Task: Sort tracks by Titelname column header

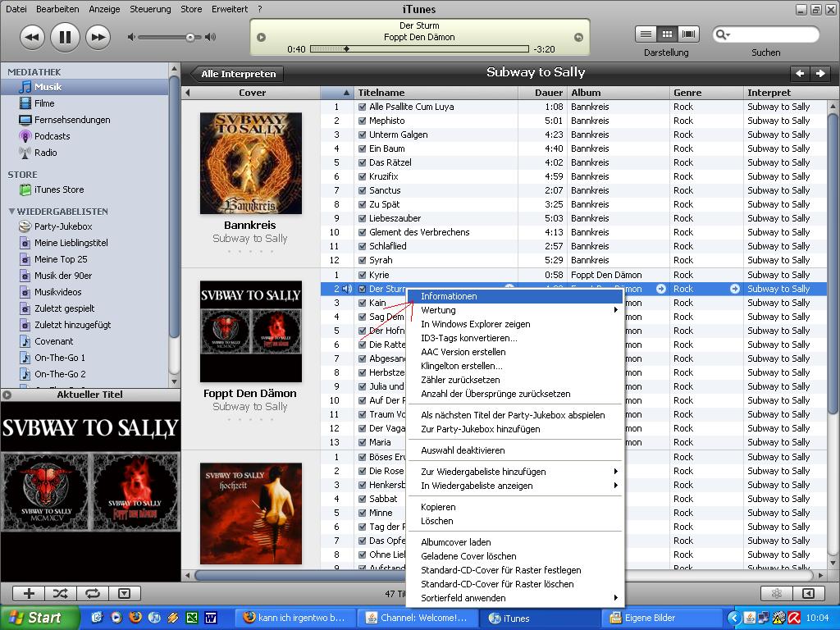Action: click(436, 93)
